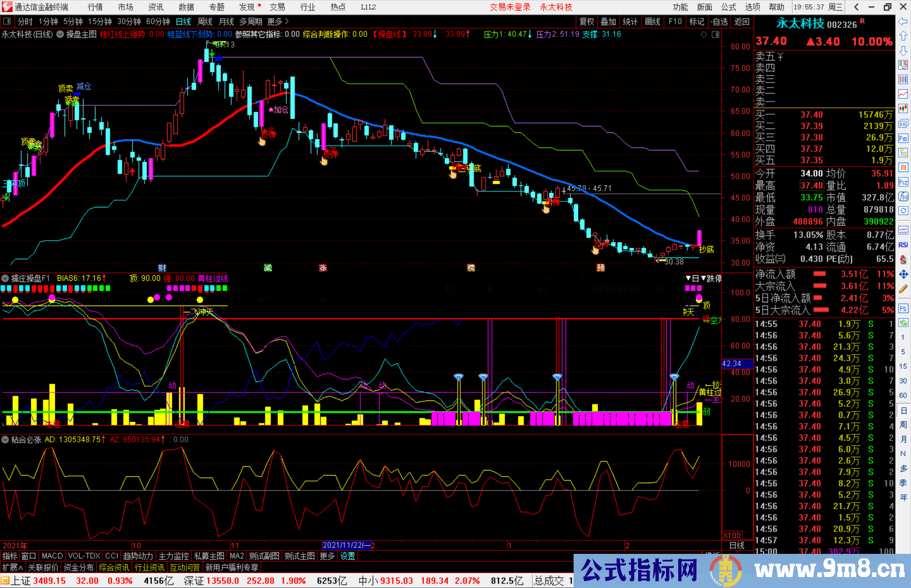Expand the 更多 periods dropdown
The image size is (911, 588).
(x=278, y=21)
